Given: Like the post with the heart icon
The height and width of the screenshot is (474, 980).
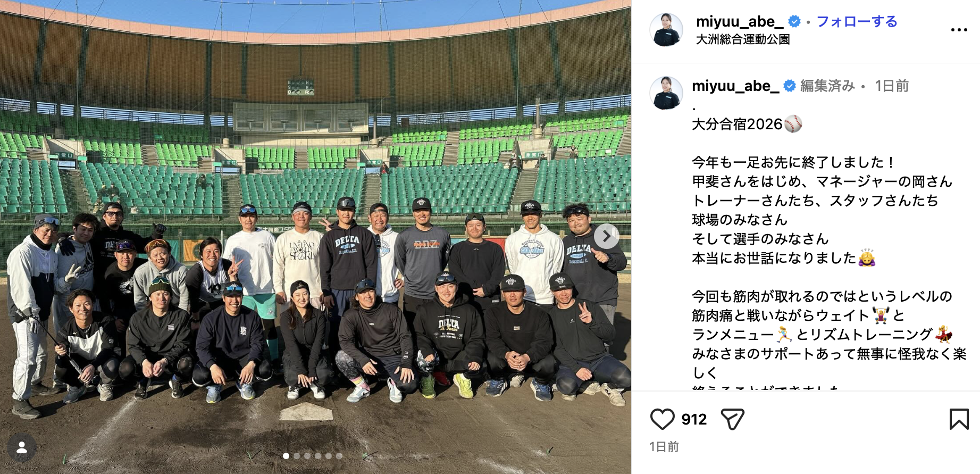Looking at the screenshot, I should [x=662, y=419].
